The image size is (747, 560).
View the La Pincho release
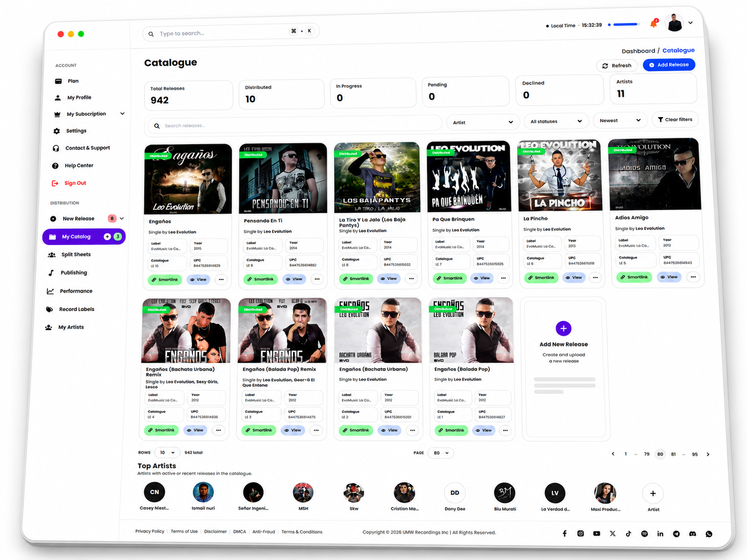(573, 277)
